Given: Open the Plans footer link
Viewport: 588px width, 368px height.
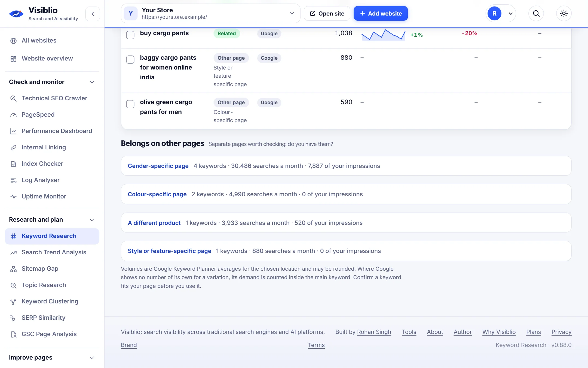Looking at the screenshot, I should click(534, 332).
